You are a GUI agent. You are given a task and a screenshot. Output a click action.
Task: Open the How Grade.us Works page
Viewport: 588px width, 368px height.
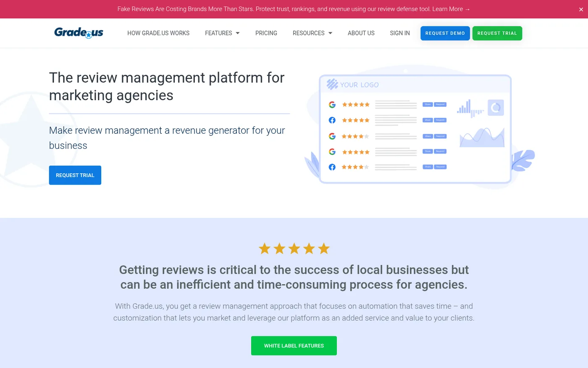click(158, 33)
